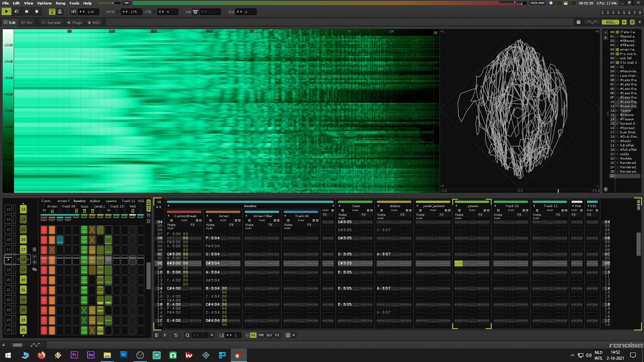Toggle the metronome icon
This screenshot has width=644, height=362.
tap(60, 11)
